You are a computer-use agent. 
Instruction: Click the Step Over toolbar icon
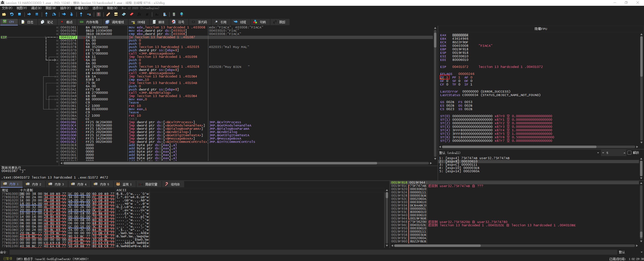tap(54, 14)
